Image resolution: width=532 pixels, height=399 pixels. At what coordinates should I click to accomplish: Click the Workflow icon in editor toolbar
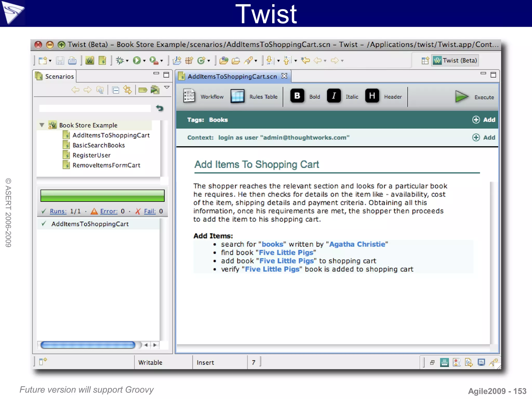pyautogui.click(x=189, y=96)
